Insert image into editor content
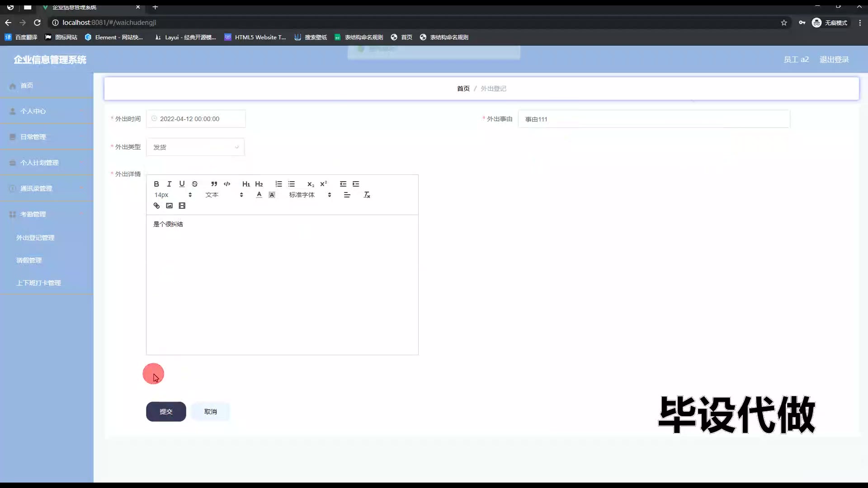The image size is (868, 488). [x=170, y=206]
